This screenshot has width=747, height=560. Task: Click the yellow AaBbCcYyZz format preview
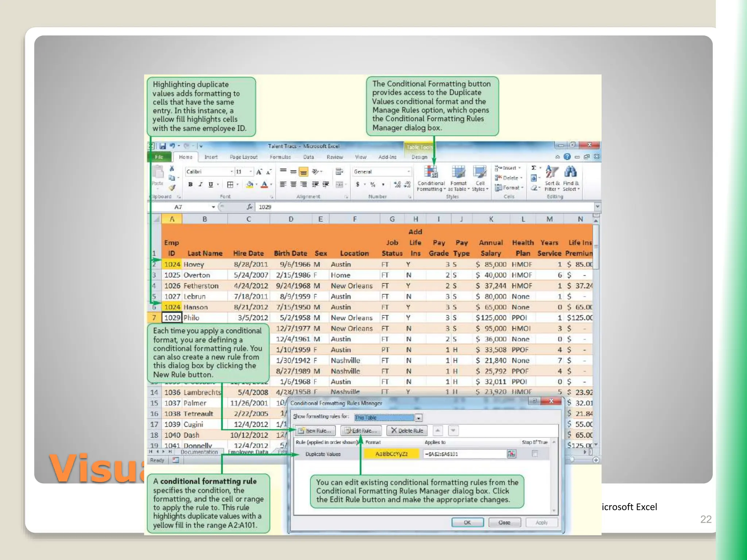point(391,454)
